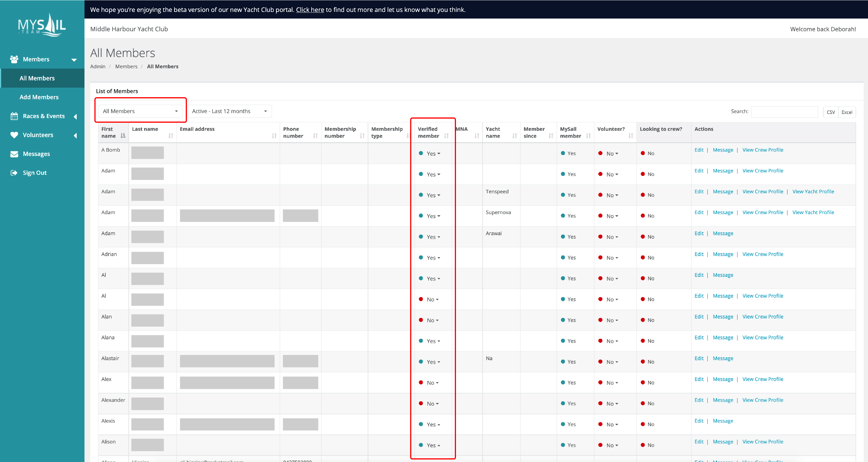868x462 pixels.
Task: Click the Search input field
Action: tap(784, 112)
